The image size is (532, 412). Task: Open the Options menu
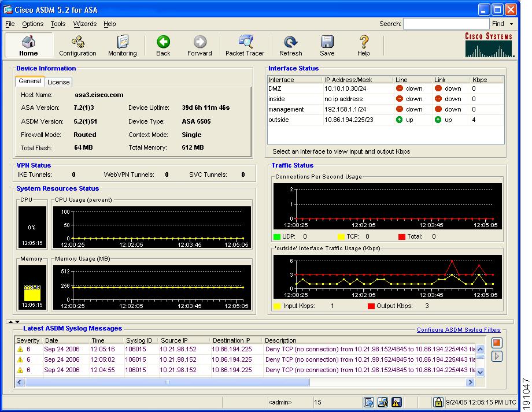(32, 24)
